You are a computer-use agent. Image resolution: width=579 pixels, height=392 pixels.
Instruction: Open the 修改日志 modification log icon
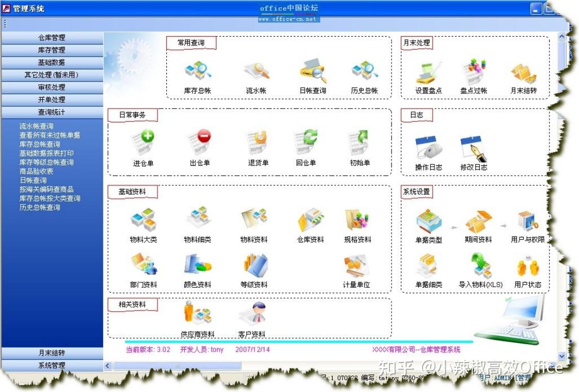(x=473, y=147)
